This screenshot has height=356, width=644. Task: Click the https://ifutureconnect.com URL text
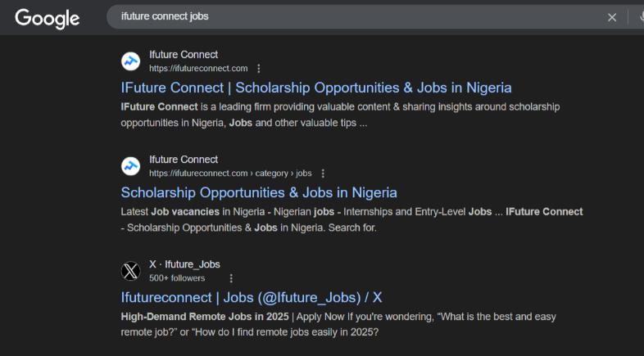198,69
